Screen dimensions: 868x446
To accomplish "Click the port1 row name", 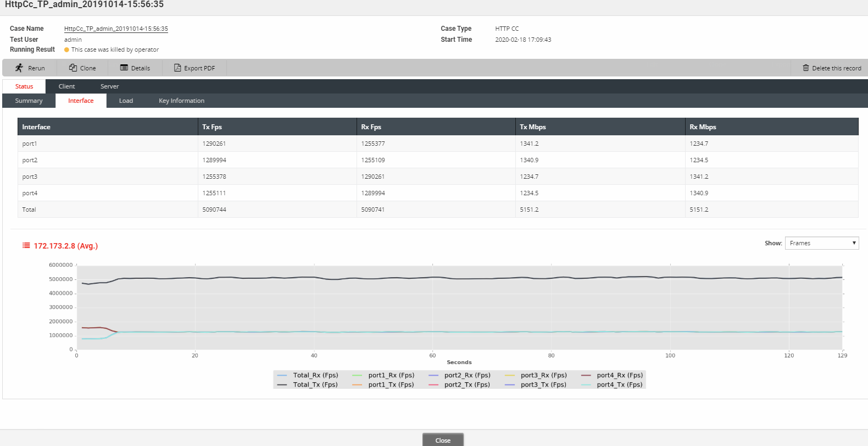I will point(30,144).
